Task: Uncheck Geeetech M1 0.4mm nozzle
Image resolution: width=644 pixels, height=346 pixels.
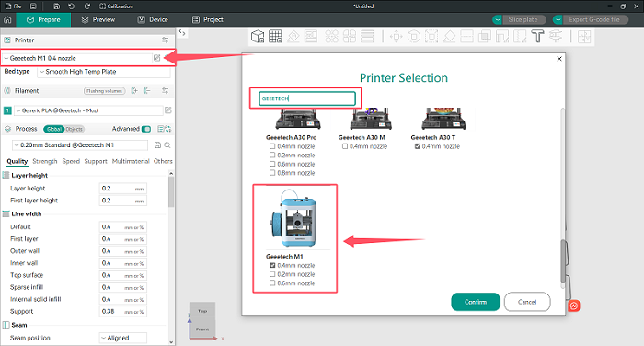Action: pos(272,265)
